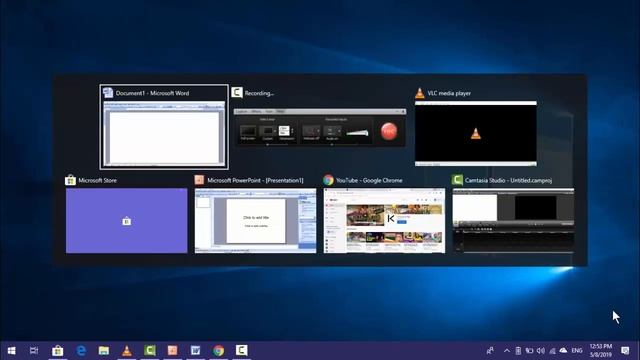Open the People icon in the system tray
This screenshot has height=360, width=640.
click(x=490, y=351)
